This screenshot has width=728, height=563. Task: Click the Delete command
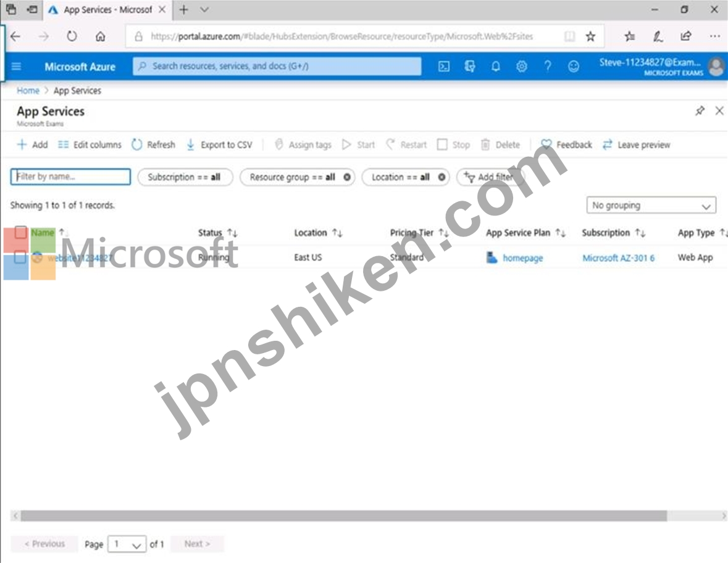point(500,145)
